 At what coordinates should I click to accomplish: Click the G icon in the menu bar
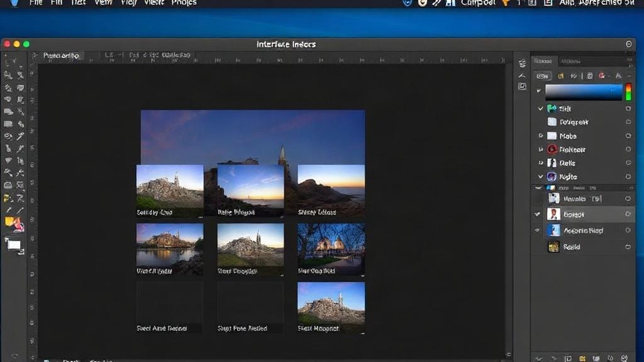pyautogui.click(x=422, y=3)
